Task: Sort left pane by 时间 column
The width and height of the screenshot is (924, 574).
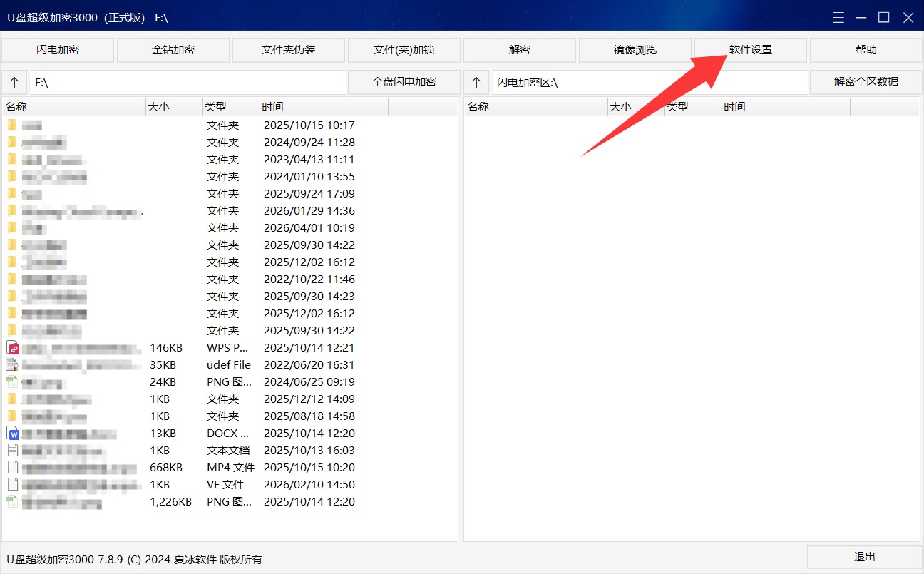Action: pos(324,107)
